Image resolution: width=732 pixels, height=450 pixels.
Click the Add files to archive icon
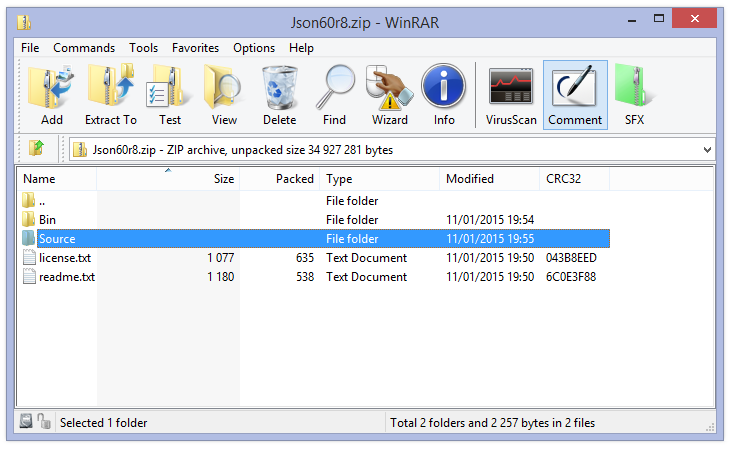pyautogui.click(x=51, y=87)
